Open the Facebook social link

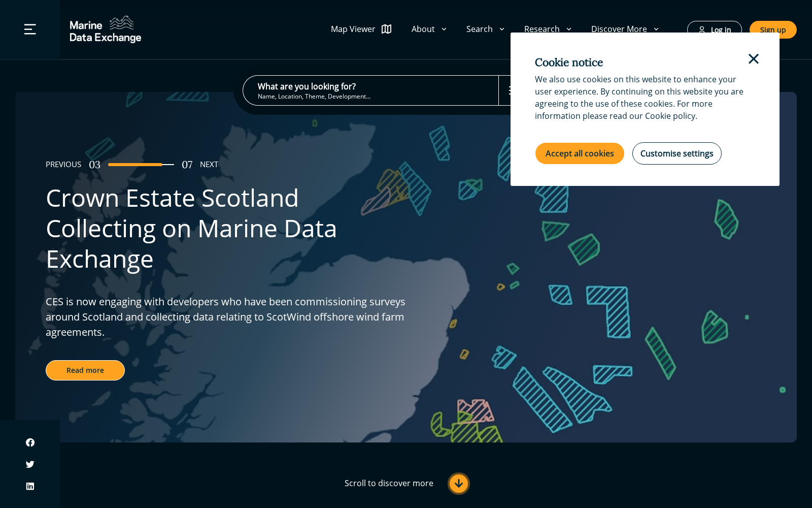coord(30,442)
